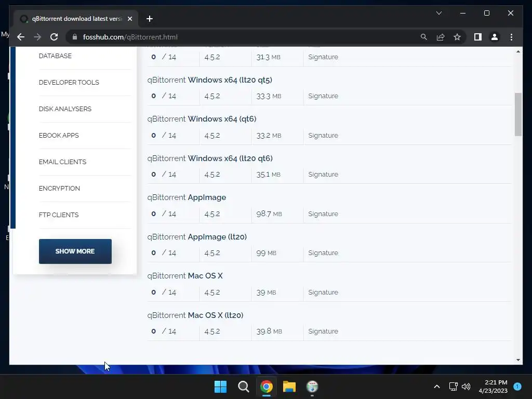Screen dimensions: 532x399
Task: Show hidden system tray icons
Action: coord(437,387)
